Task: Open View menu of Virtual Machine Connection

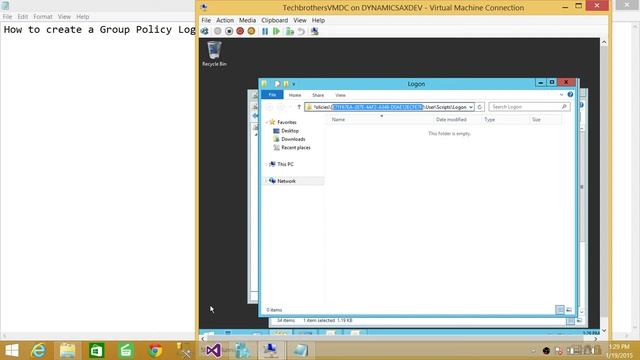Action: pyautogui.click(x=300, y=20)
